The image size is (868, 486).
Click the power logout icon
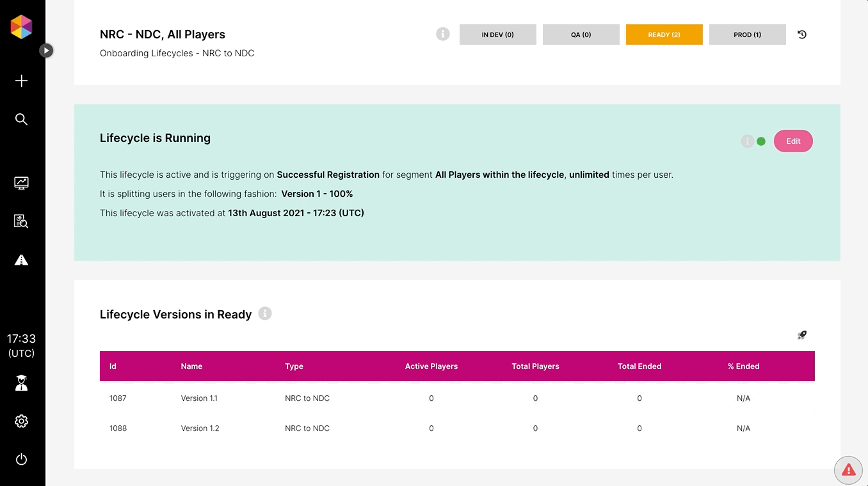tap(21, 459)
